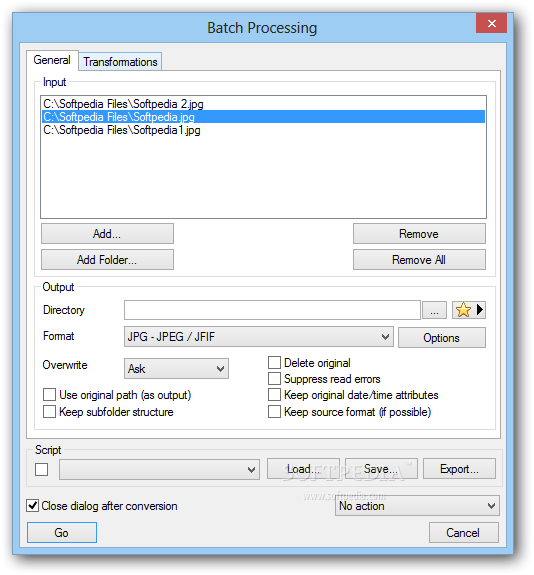Image resolution: width=534 pixels, height=575 pixels.
Task: Click the script Export... button
Action: [459, 469]
